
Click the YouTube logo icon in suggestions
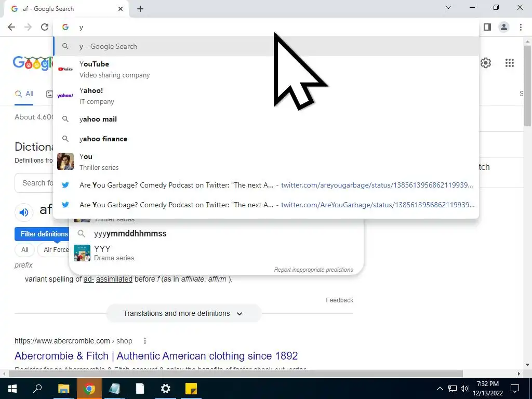pos(65,69)
